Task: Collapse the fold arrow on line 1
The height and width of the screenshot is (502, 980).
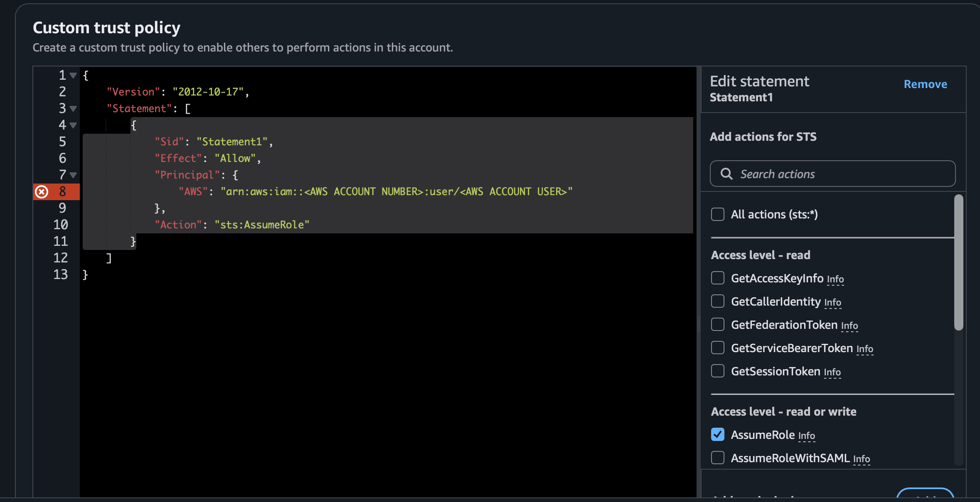Action: [74, 76]
